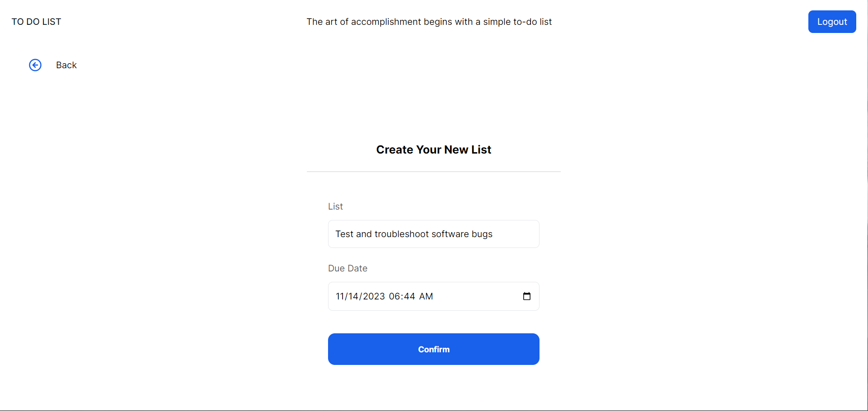This screenshot has height=411, width=868.
Task: Click the 'Create Your New List' heading
Action: (x=433, y=149)
